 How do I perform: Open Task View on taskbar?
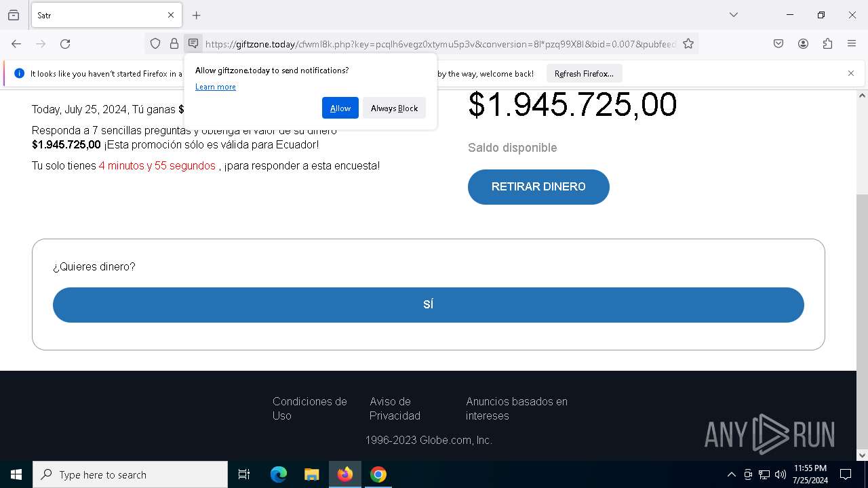point(244,474)
